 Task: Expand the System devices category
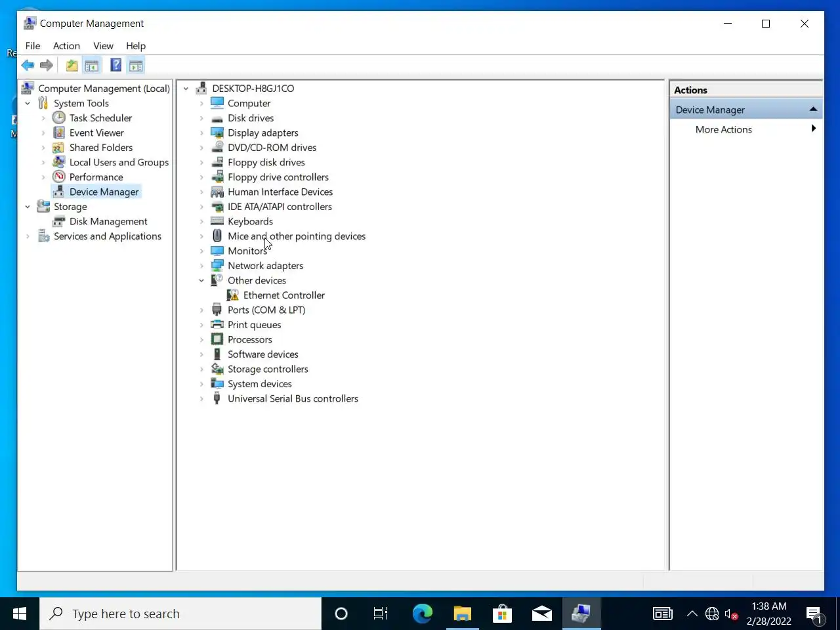[x=201, y=384]
